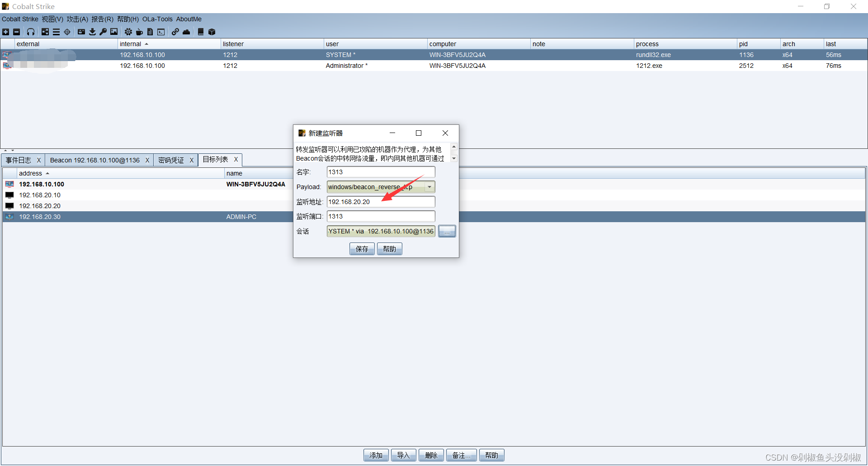Viewport: 868px width, 466px height.
Task: Click the cube about icon in toolbar
Action: coord(212,32)
